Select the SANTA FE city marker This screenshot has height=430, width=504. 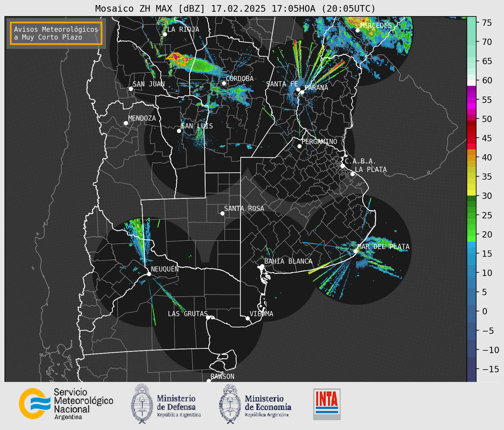click(x=298, y=89)
